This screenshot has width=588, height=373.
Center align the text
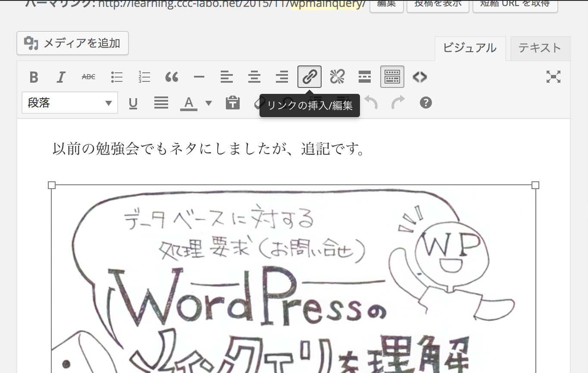254,77
